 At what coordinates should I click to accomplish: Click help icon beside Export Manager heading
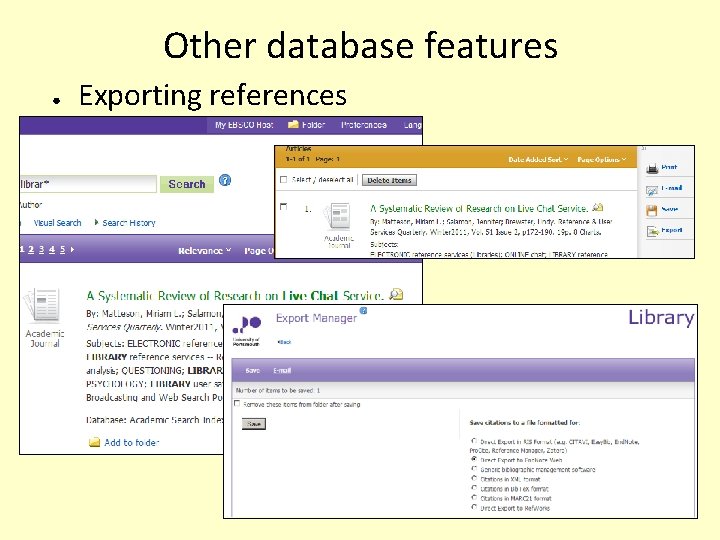(363, 311)
